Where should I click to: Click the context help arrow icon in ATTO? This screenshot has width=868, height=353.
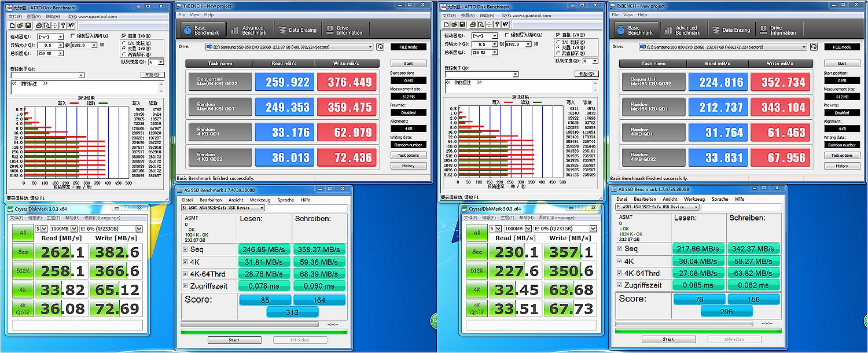click(71, 25)
